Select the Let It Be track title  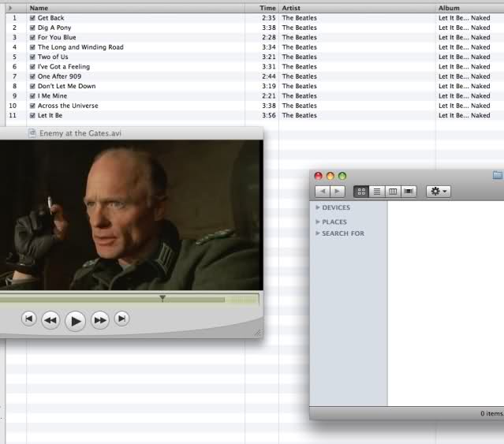coord(50,115)
